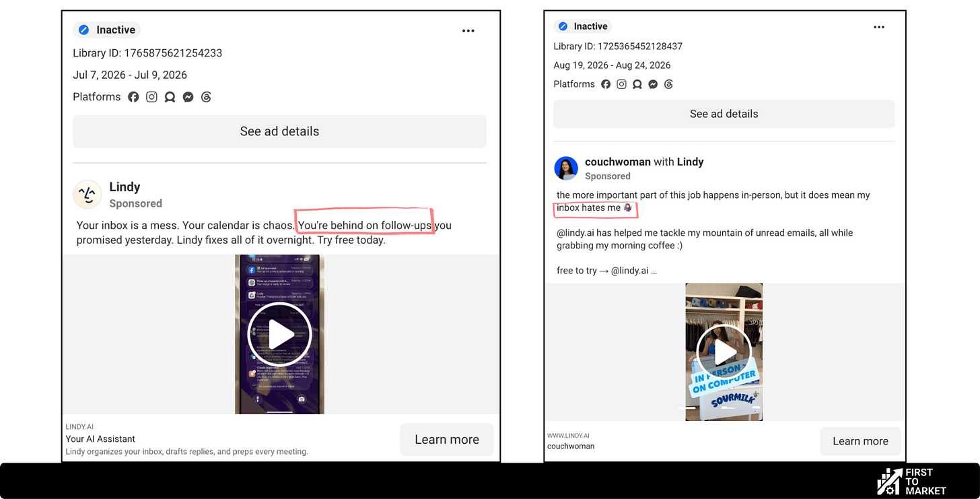Viewport: 980px width, 499px height.
Task: Click the Lindy profile avatar
Action: (x=87, y=195)
